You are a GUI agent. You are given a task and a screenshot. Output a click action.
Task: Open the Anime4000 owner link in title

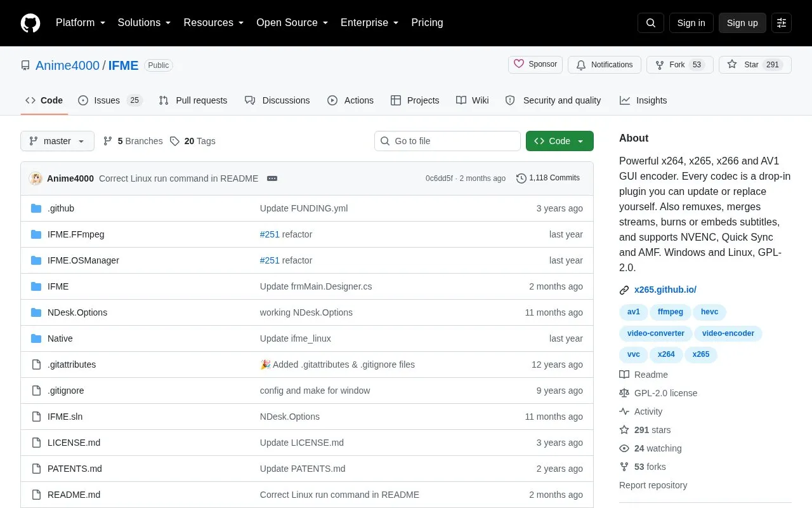pyautogui.click(x=67, y=65)
